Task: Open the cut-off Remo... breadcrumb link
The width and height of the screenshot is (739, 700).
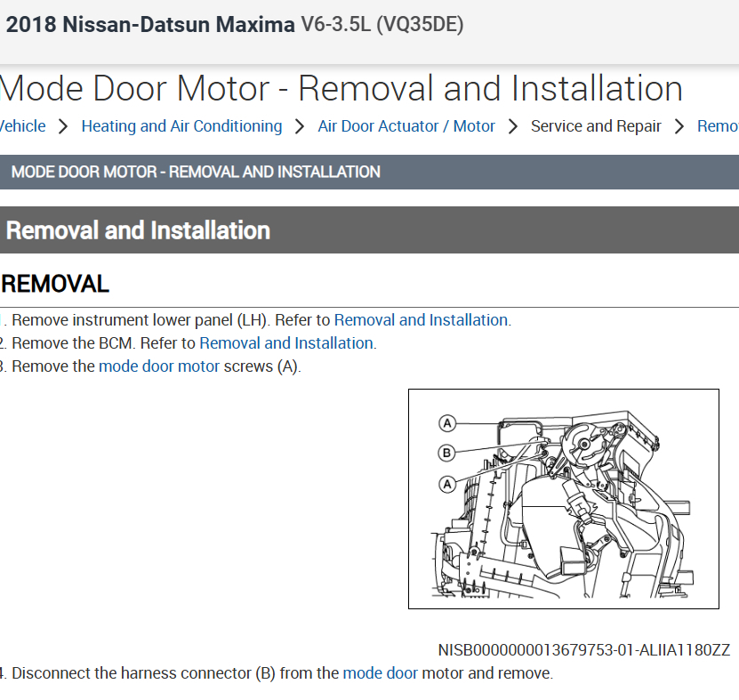Action: [x=718, y=126]
